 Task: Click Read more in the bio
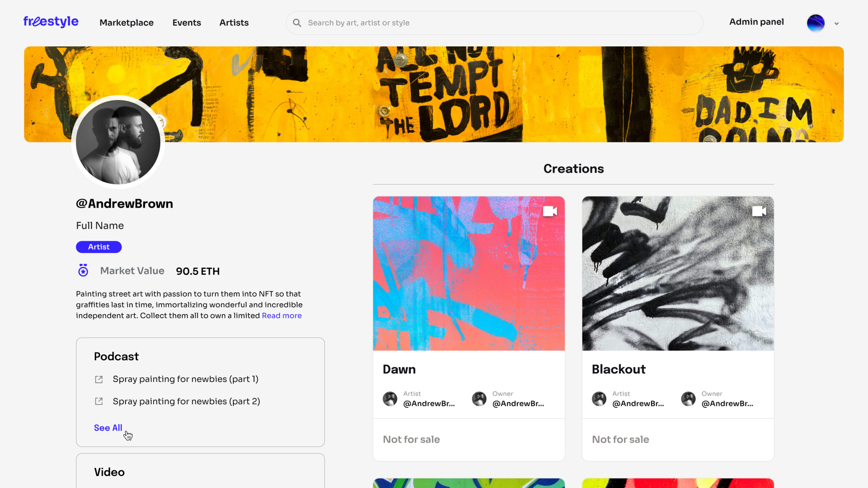pyautogui.click(x=282, y=315)
